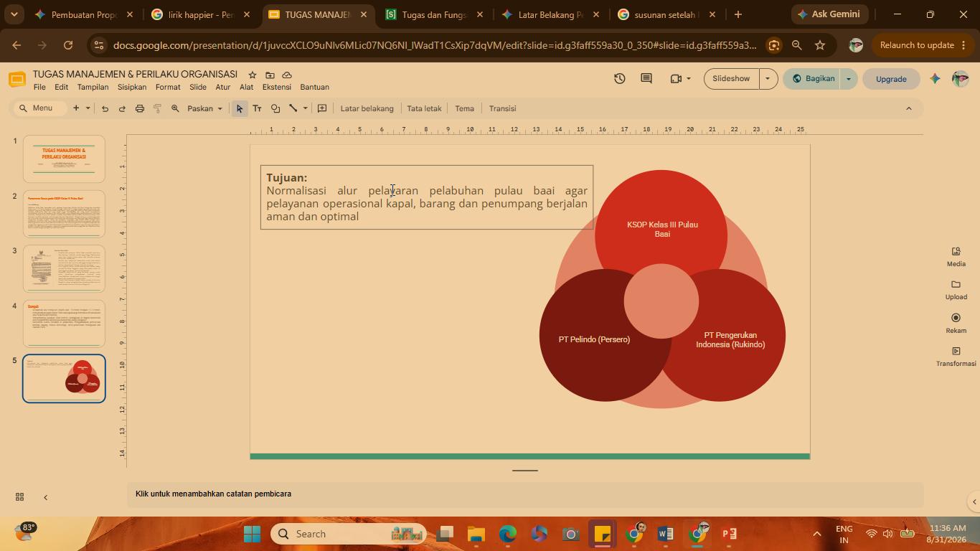Toggle grid view at bottom left
The width and height of the screenshot is (980, 551).
pos(19,497)
